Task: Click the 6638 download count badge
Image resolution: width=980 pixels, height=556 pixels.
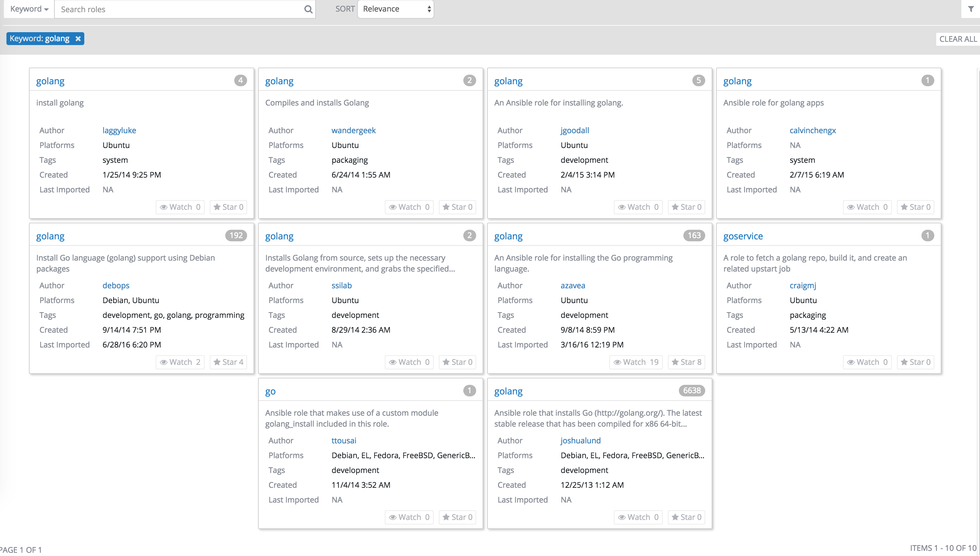Action: pos(691,391)
